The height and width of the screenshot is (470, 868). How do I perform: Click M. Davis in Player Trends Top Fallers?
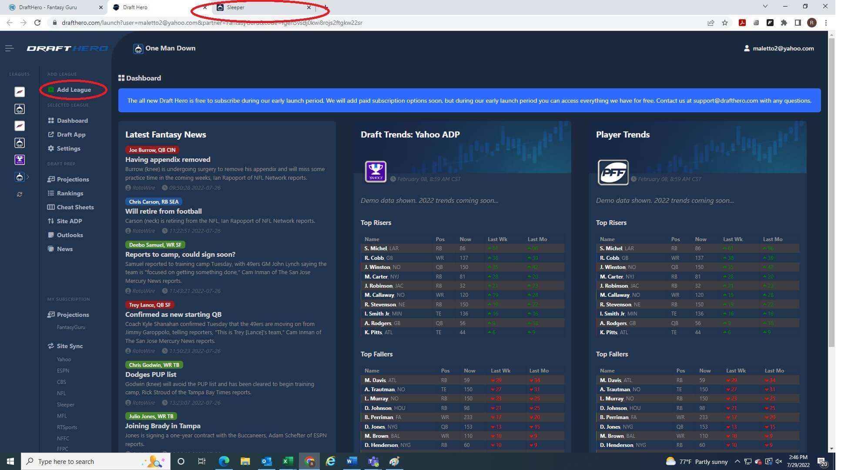click(610, 380)
